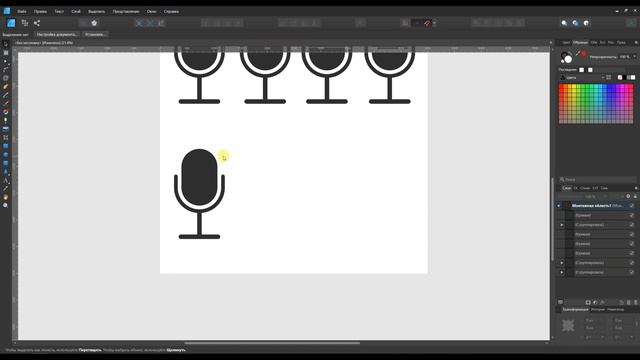The image size is (640, 360).
Task: Collapse the Монтажная область1 artboard layer
Action: click(559, 206)
